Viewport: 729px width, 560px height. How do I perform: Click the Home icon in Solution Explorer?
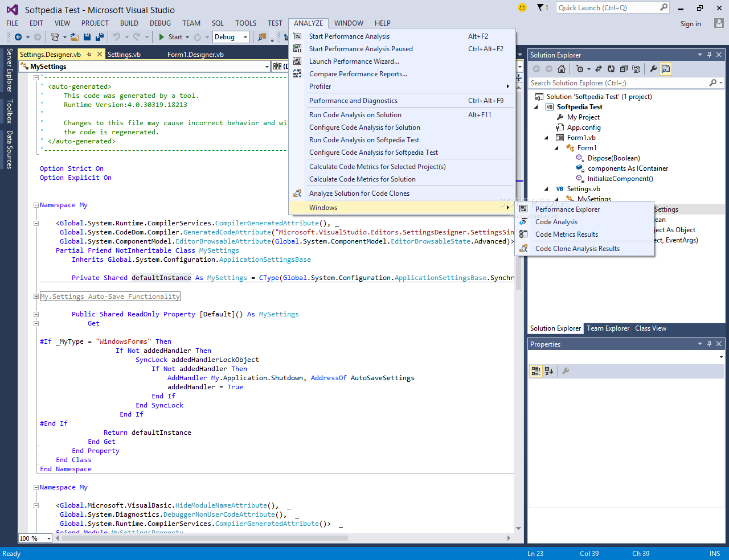point(562,69)
